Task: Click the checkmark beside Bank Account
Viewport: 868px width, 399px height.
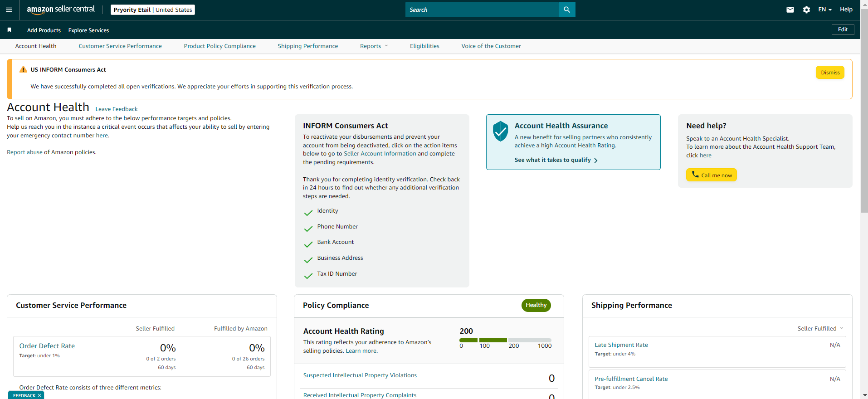Action: (x=308, y=244)
